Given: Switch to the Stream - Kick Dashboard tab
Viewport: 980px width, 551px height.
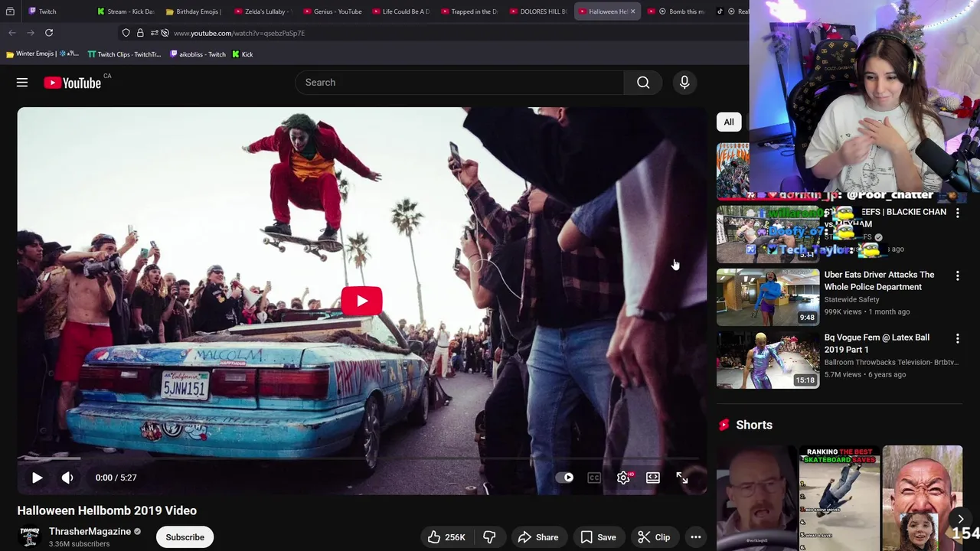Looking at the screenshot, I should (x=125, y=11).
